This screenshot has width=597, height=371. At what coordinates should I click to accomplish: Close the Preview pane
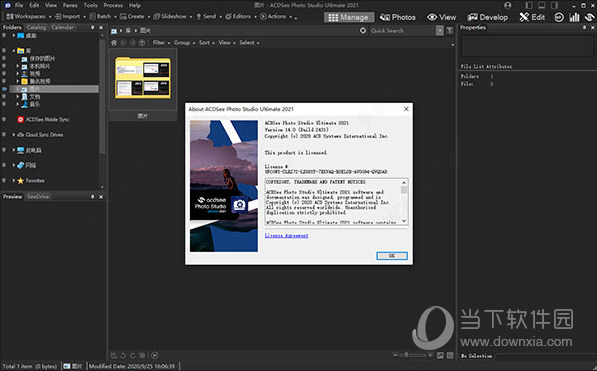point(101,197)
